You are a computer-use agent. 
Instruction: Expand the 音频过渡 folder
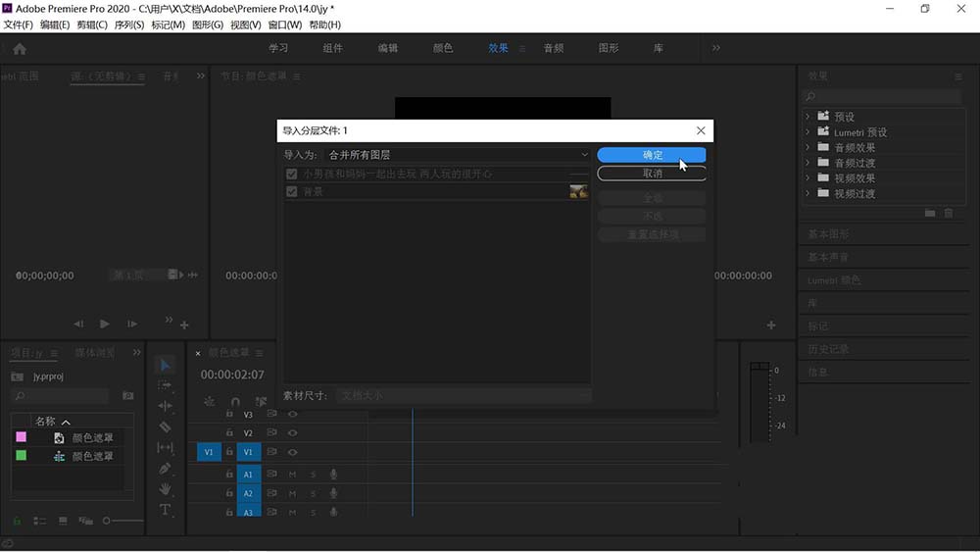point(808,163)
